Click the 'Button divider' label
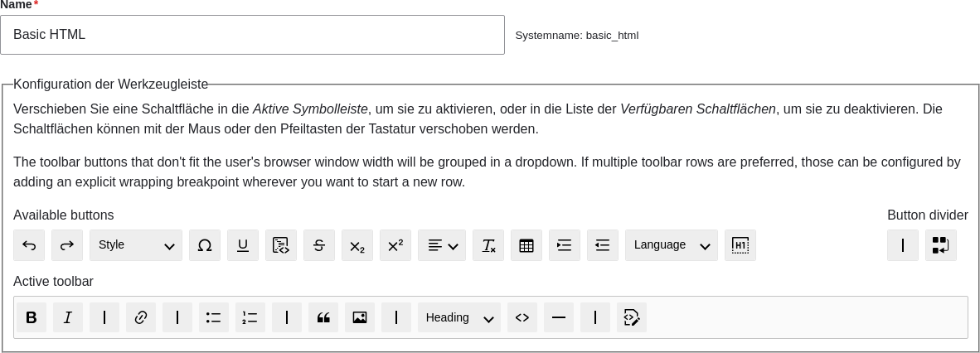The image size is (980, 353). click(x=928, y=215)
